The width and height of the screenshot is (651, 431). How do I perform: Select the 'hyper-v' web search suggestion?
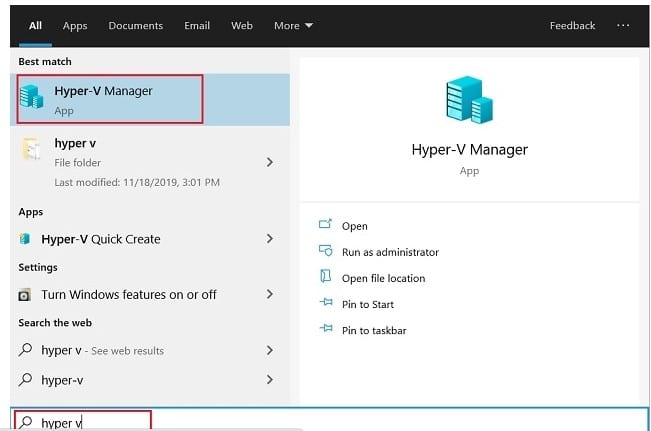point(150,380)
